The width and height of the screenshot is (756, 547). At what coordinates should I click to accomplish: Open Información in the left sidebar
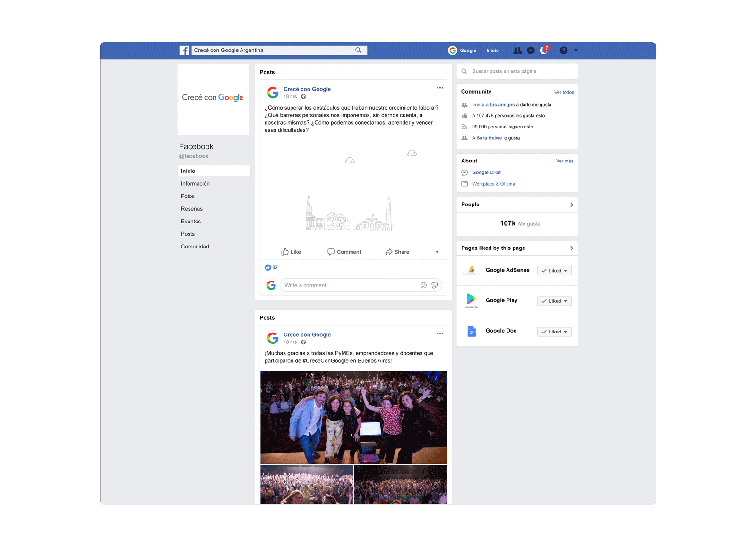(x=195, y=184)
